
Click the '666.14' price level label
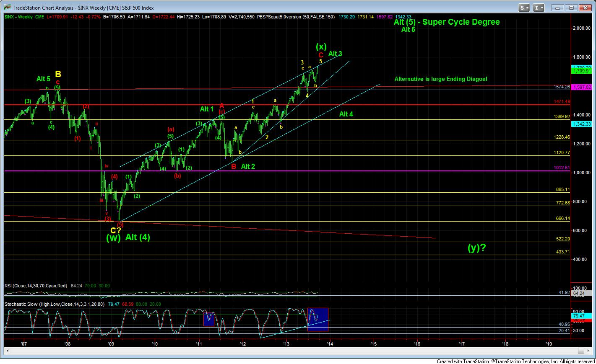click(x=563, y=219)
